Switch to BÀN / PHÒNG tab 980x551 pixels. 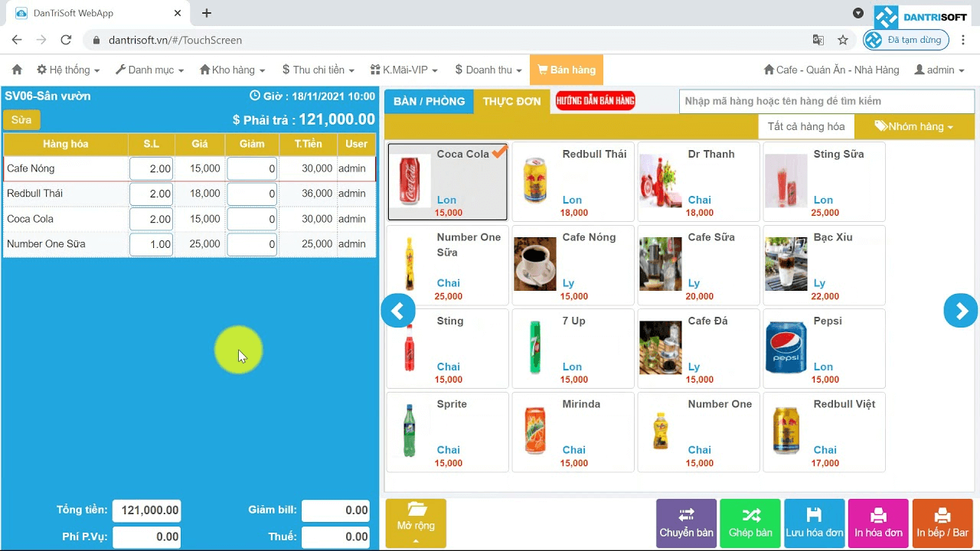coord(429,101)
